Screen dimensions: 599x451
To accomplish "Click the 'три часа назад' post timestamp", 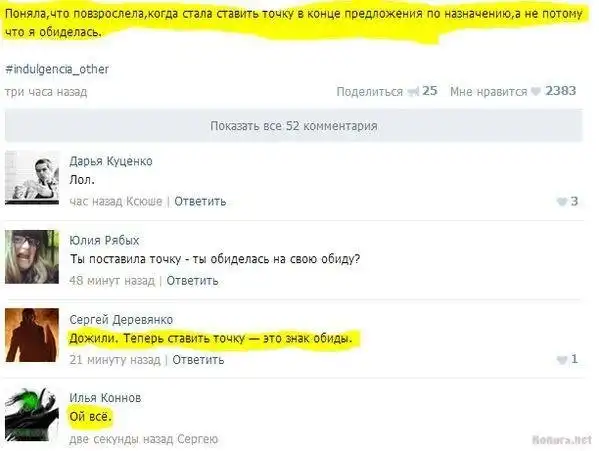I will (46, 92).
